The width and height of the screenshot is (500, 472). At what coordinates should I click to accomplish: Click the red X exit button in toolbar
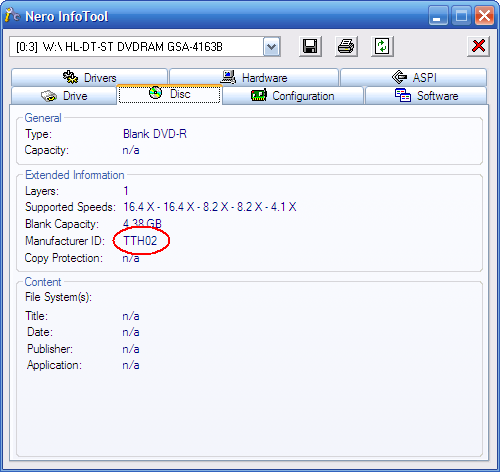[478, 46]
